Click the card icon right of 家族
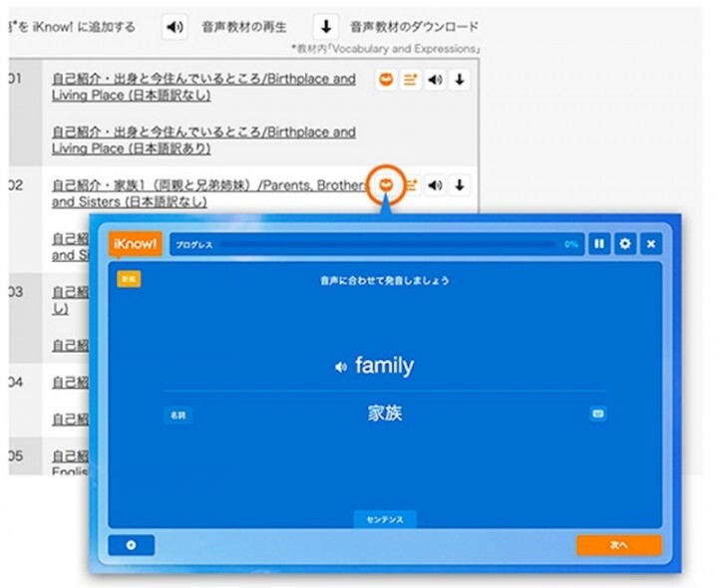The image size is (718, 588). [x=598, y=414]
